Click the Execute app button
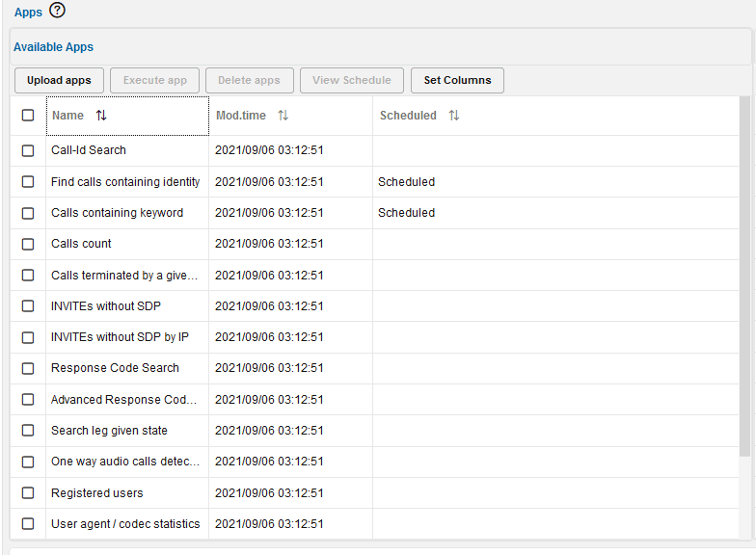Image resolution: width=756 pixels, height=555 pixels. 154,81
